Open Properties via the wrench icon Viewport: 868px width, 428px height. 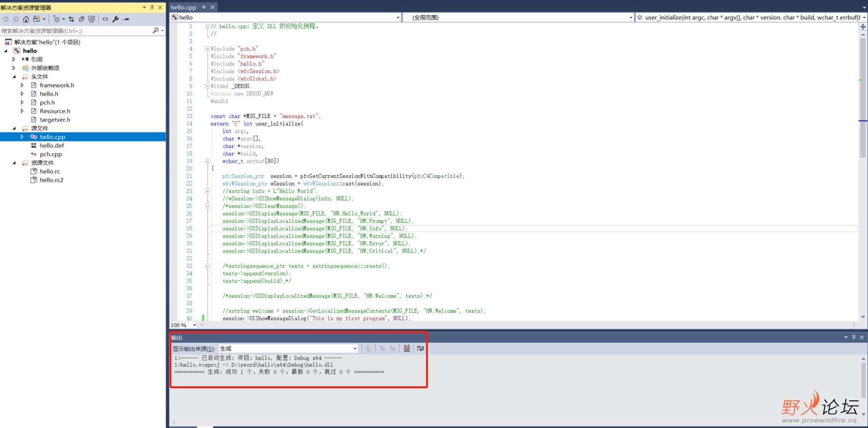(x=116, y=19)
